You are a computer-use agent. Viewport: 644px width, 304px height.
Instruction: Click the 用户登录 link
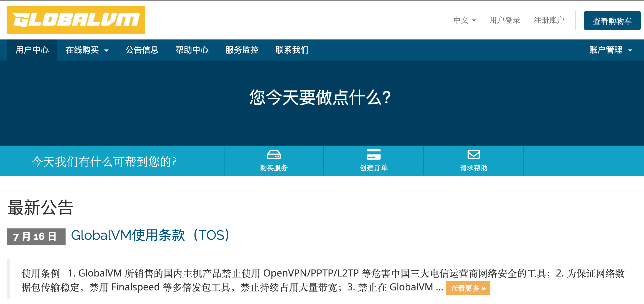tap(505, 20)
